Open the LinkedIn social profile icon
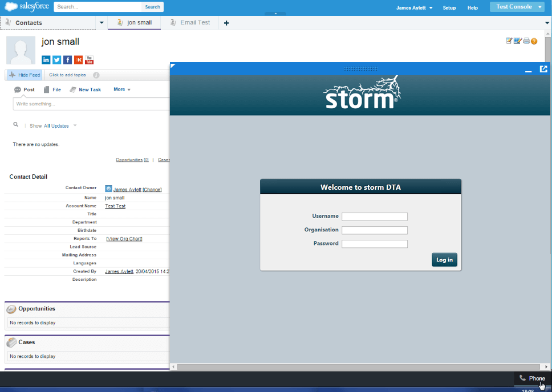Image resolution: width=552 pixels, height=392 pixels. (46, 60)
